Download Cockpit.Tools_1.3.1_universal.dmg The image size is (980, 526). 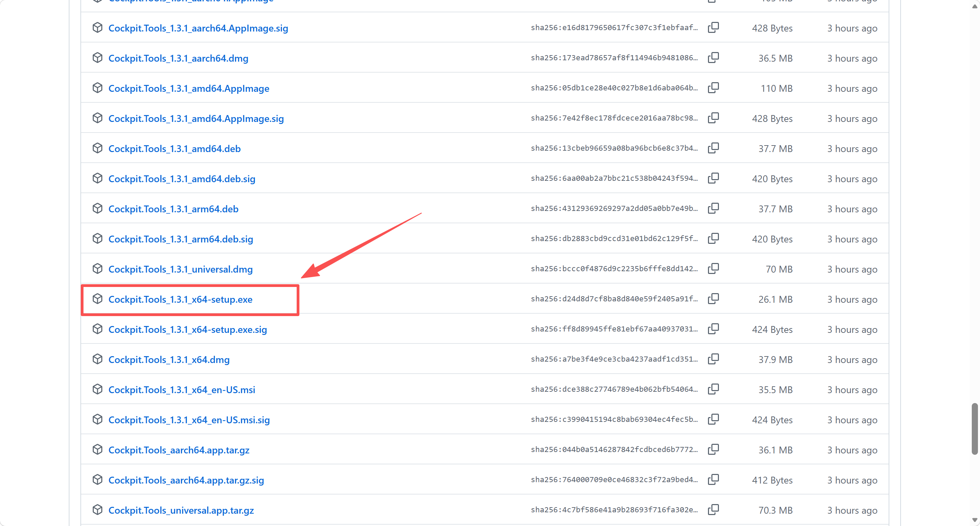tap(180, 269)
